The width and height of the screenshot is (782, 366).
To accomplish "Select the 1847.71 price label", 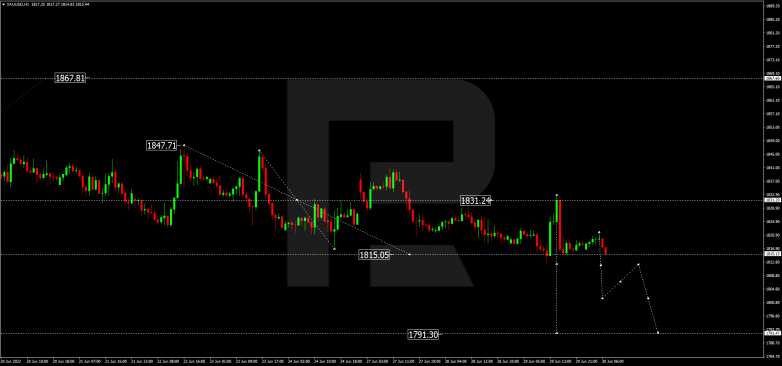I will point(161,146).
